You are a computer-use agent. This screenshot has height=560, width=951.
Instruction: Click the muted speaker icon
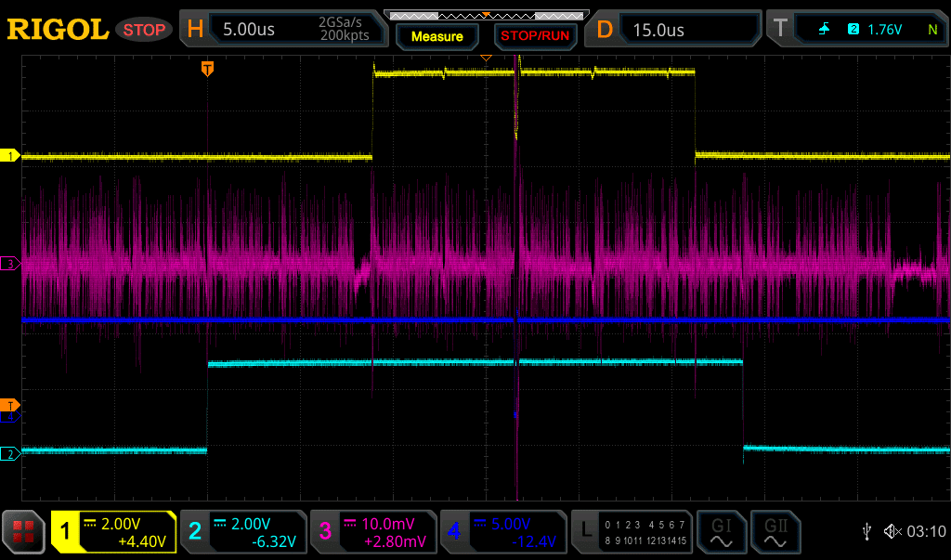pyautogui.click(x=892, y=531)
